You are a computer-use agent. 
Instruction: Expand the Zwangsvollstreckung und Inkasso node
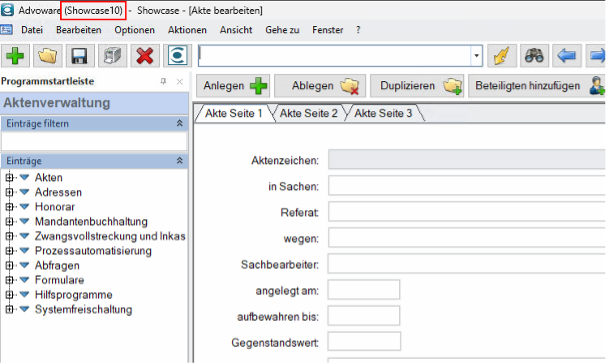point(9,236)
